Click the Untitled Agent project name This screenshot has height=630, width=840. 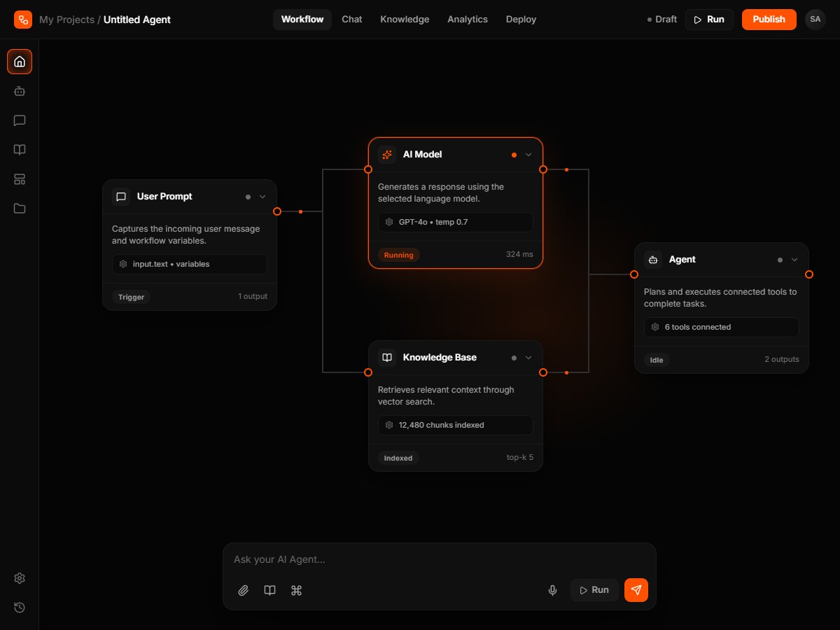(137, 20)
